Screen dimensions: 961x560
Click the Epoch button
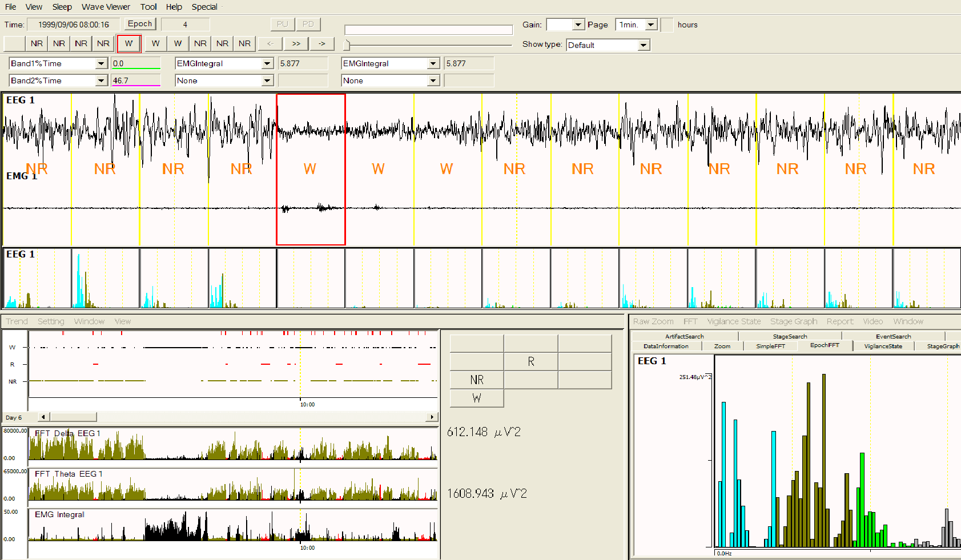(140, 24)
